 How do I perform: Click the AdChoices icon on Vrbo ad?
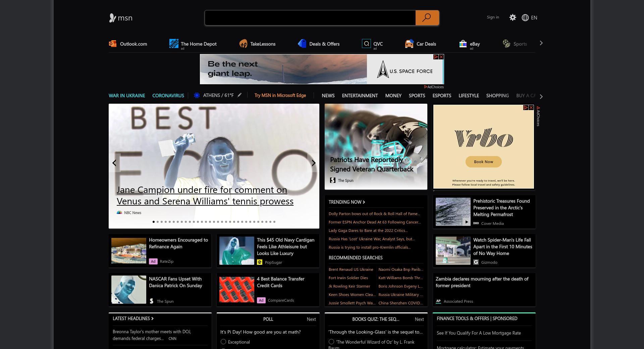point(526,107)
